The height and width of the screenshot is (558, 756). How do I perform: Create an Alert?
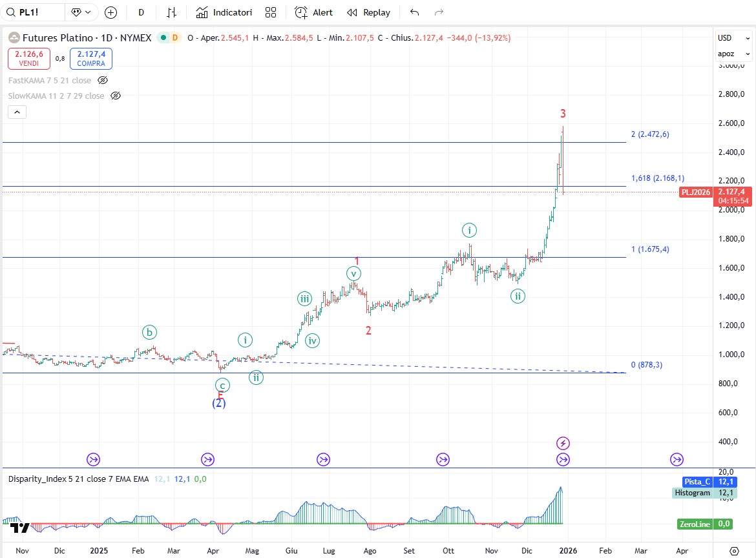point(314,12)
